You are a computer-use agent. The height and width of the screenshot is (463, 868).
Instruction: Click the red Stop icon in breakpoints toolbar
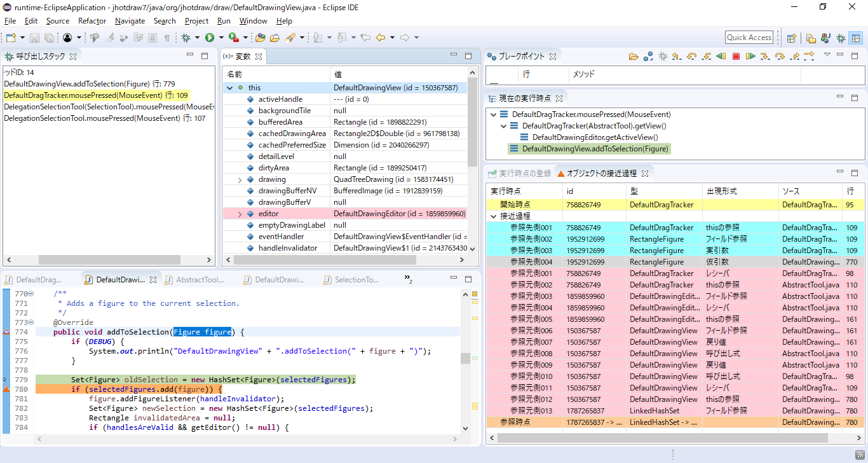click(736, 56)
